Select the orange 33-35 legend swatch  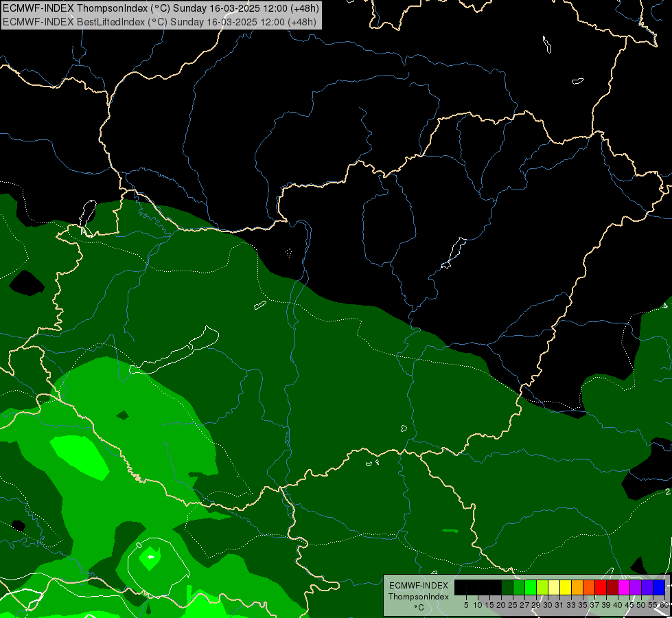[x=577, y=588]
